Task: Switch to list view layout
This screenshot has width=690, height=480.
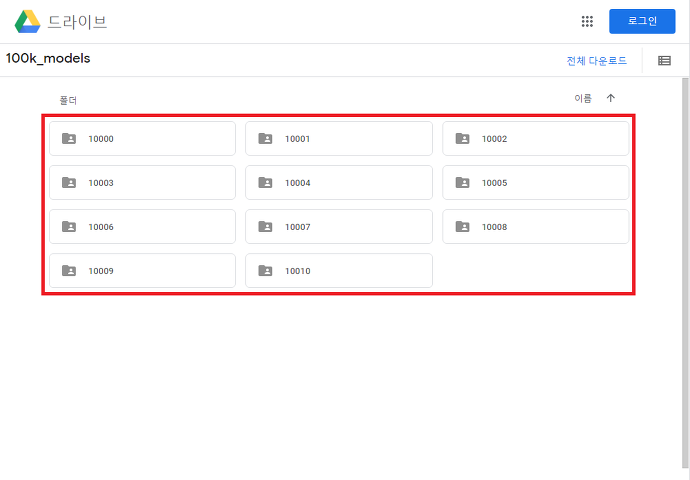Action: tap(664, 61)
